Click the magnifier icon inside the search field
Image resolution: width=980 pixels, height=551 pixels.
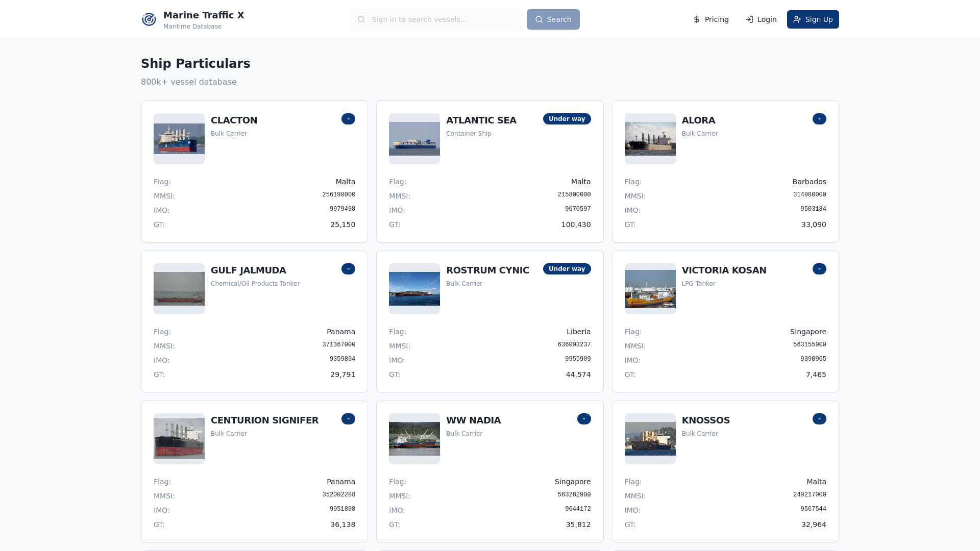(361, 19)
